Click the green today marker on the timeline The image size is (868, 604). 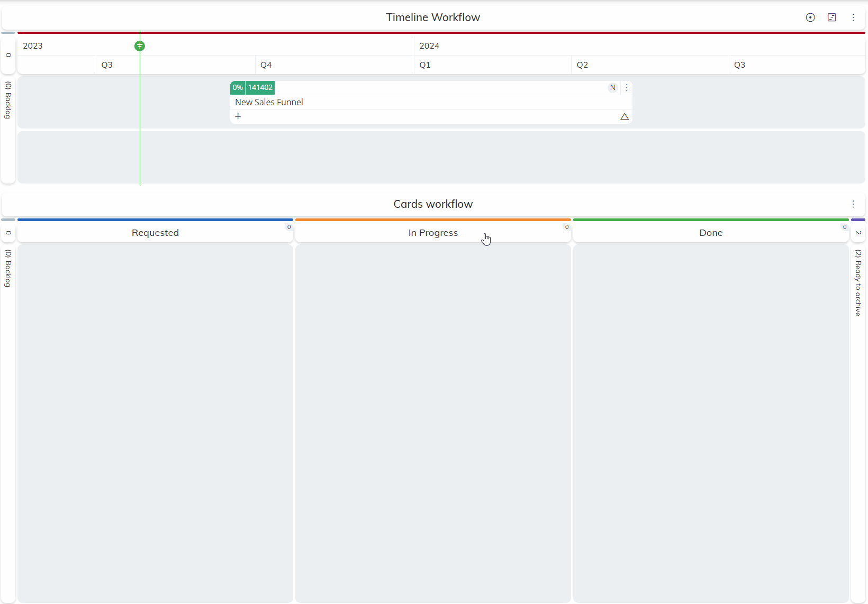(x=140, y=46)
